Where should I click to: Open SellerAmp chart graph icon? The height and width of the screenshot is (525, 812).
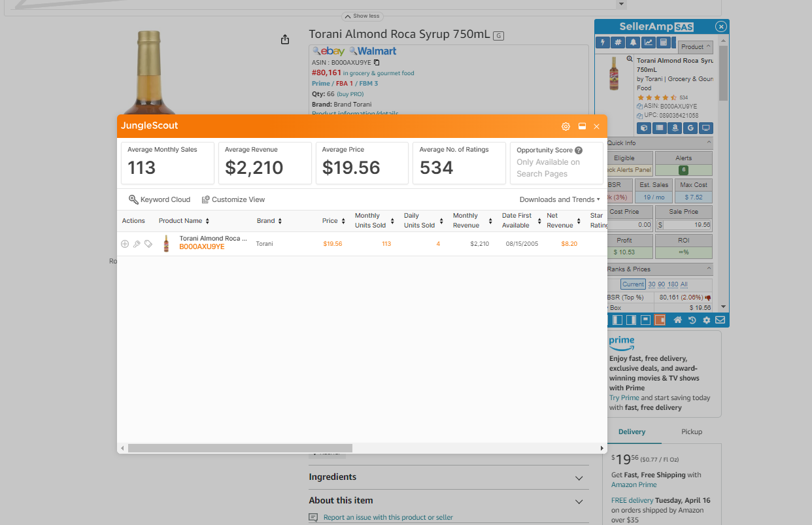click(648, 42)
